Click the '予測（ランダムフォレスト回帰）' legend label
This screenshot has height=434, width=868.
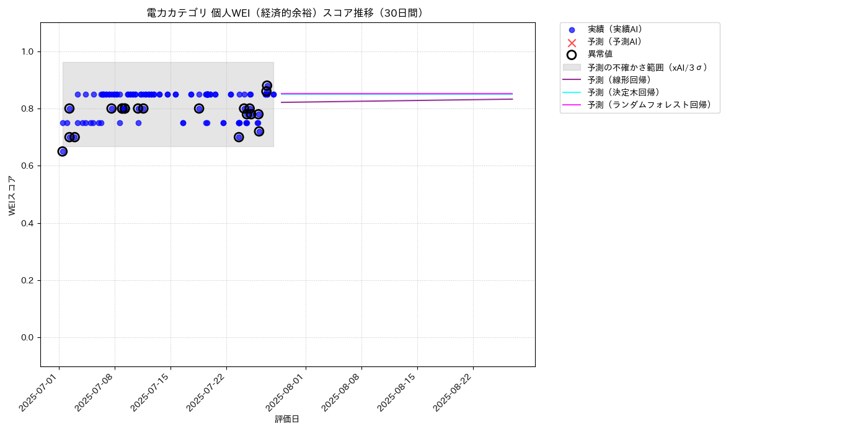[652, 105]
